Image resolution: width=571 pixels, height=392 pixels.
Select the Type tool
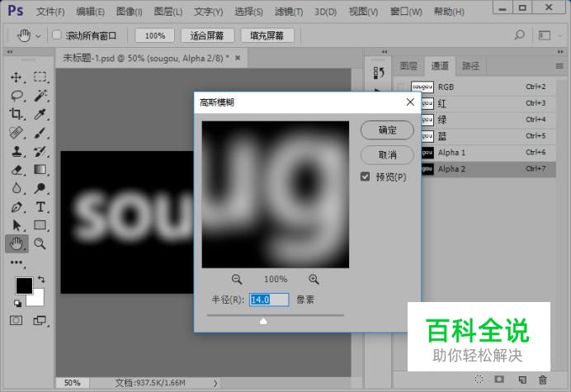[40, 207]
